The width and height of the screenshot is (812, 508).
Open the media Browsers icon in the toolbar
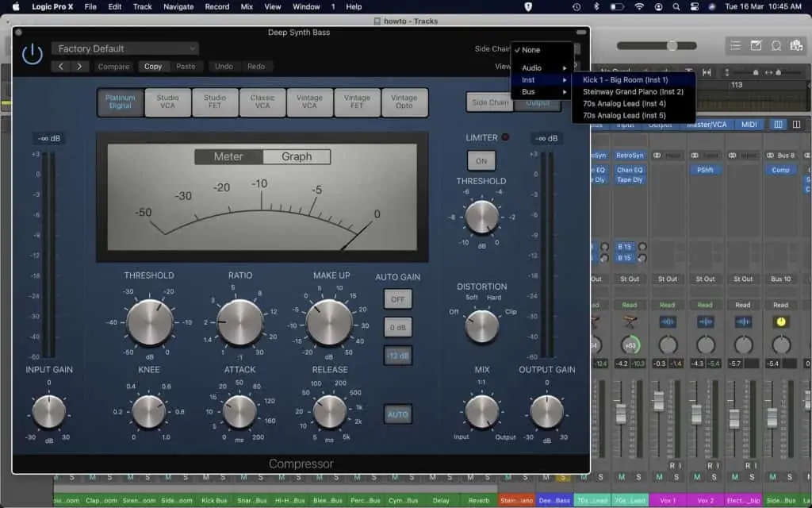click(796, 45)
